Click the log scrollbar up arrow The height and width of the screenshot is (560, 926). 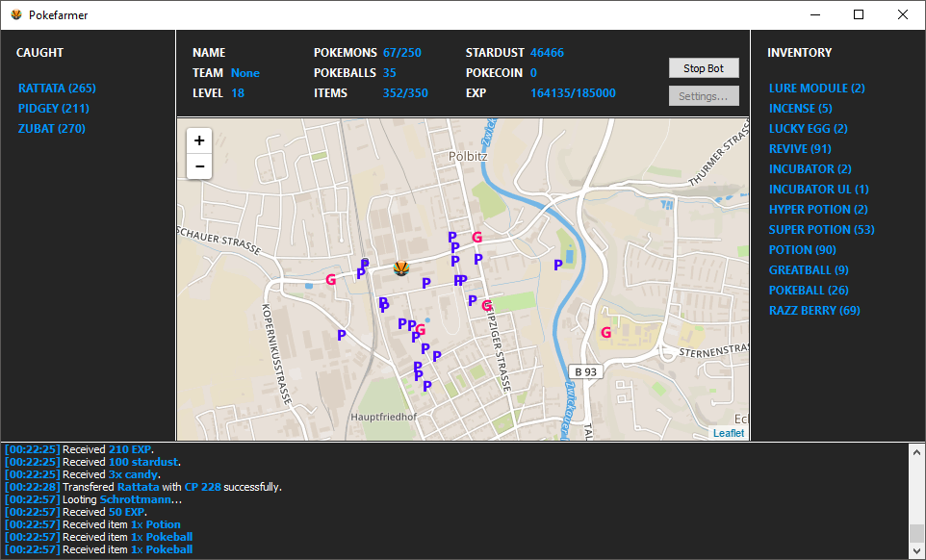[916, 451]
